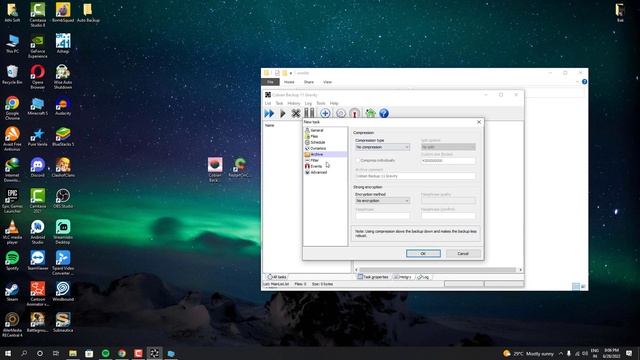Select Archive in the New task tree
The width and height of the screenshot is (640, 360).
[x=317, y=154]
